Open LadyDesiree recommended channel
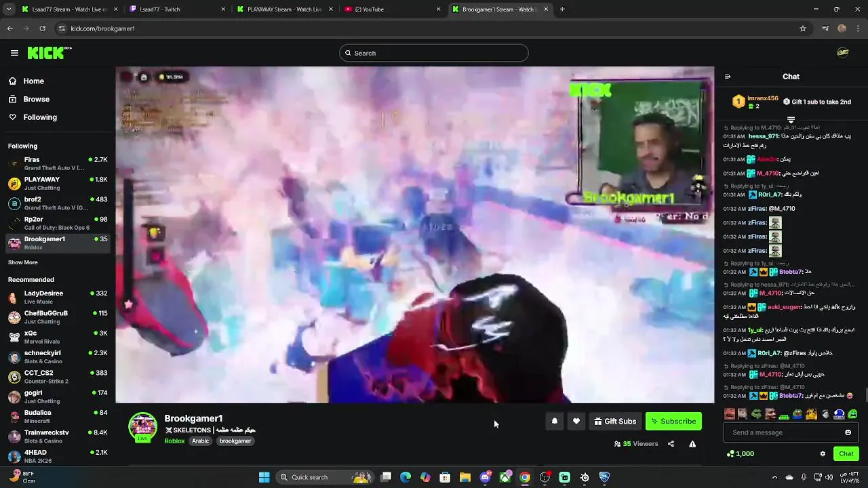The height and width of the screenshot is (488, 868). point(57,297)
